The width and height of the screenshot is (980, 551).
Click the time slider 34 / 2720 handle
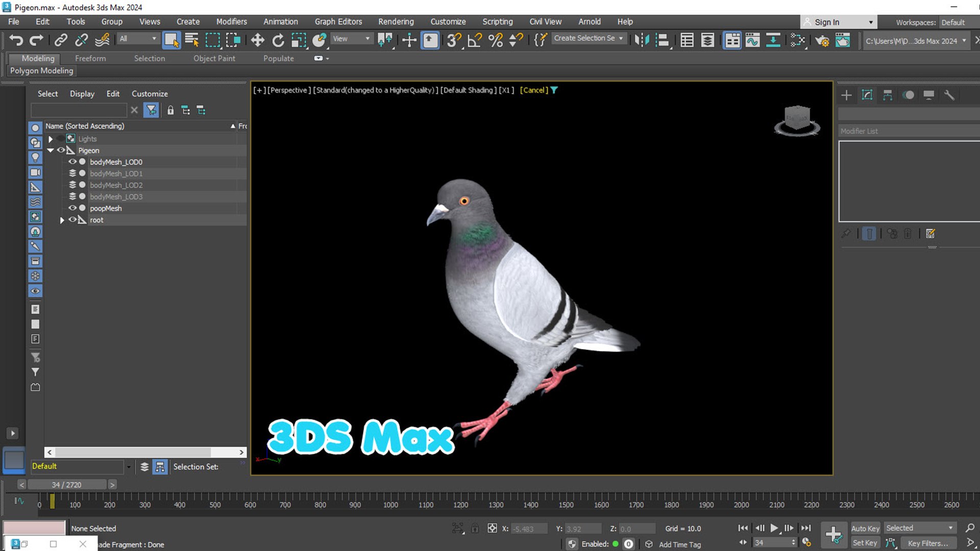pos(66,485)
